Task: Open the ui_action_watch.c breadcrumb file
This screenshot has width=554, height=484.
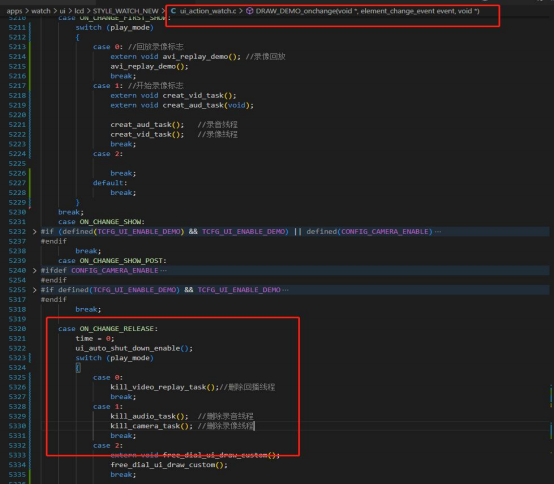Action: click(x=208, y=11)
